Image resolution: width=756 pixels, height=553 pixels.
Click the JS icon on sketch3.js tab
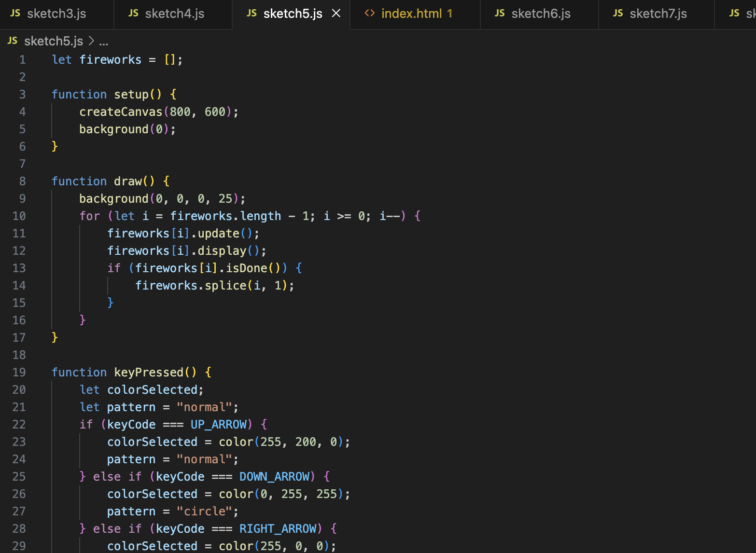pos(15,13)
